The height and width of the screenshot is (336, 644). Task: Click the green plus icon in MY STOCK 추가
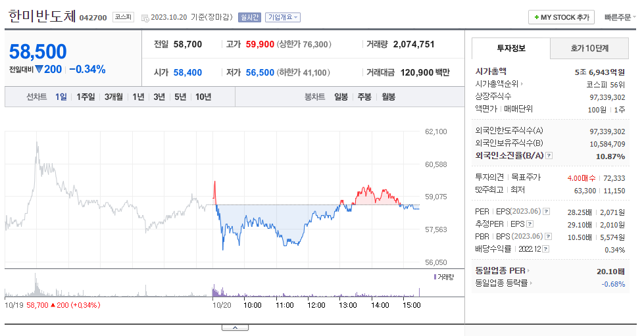tap(536, 17)
